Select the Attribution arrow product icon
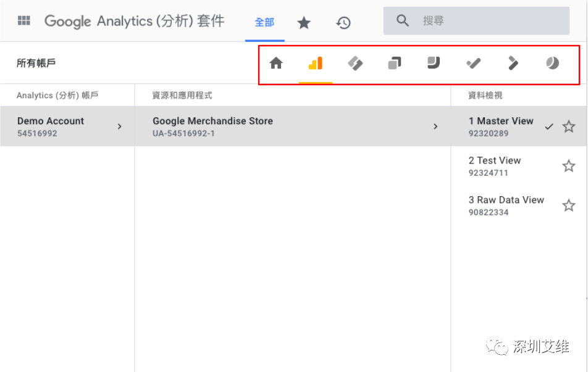 (513, 63)
